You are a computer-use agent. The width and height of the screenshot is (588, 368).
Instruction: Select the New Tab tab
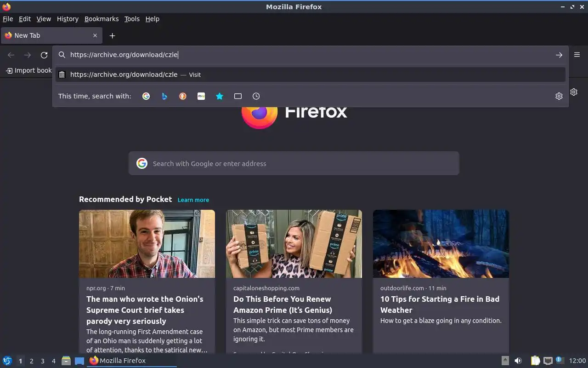tap(51, 35)
